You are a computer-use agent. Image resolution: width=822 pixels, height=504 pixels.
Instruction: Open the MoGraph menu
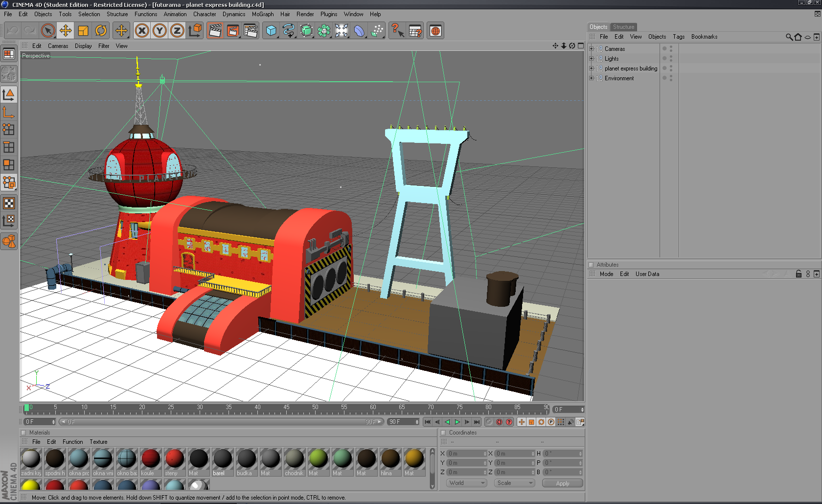(263, 14)
